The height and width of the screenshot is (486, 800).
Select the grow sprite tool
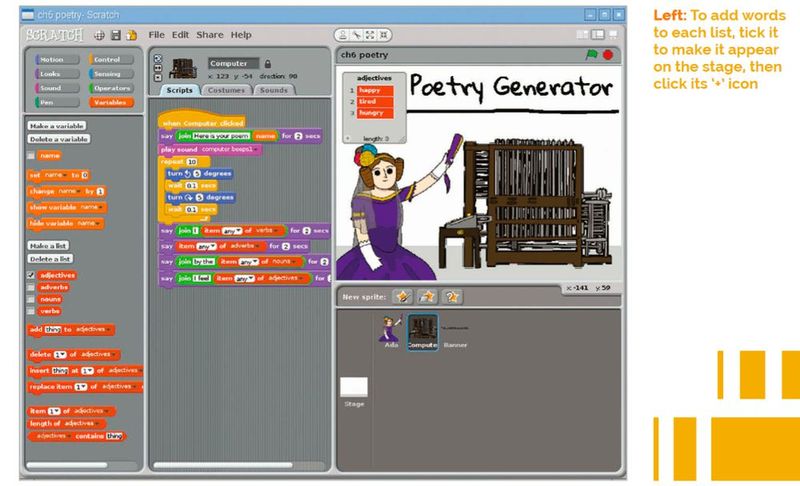[370, 35]
